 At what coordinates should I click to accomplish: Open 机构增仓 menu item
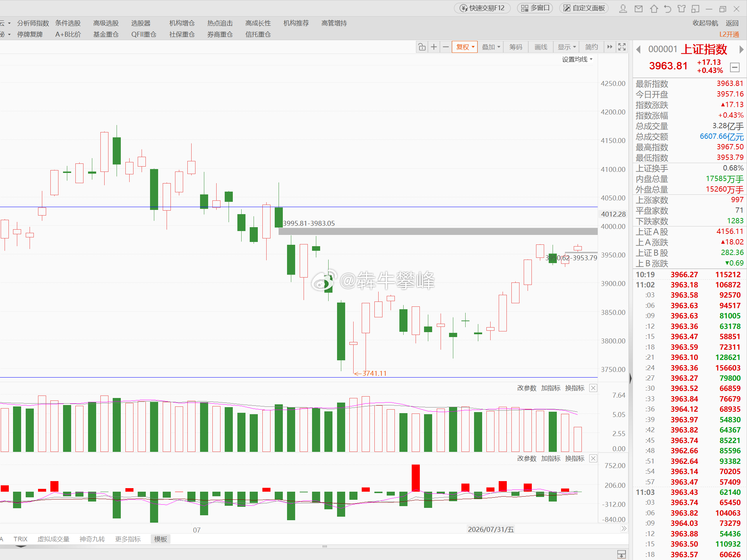tap(182, 23)
